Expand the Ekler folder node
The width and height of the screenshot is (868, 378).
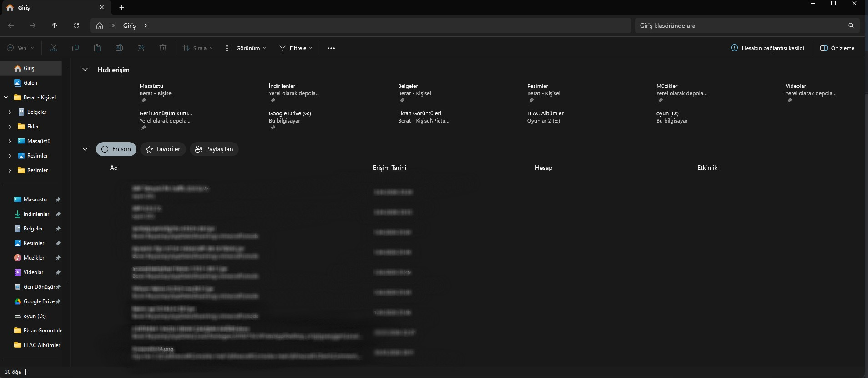point(10,127)
